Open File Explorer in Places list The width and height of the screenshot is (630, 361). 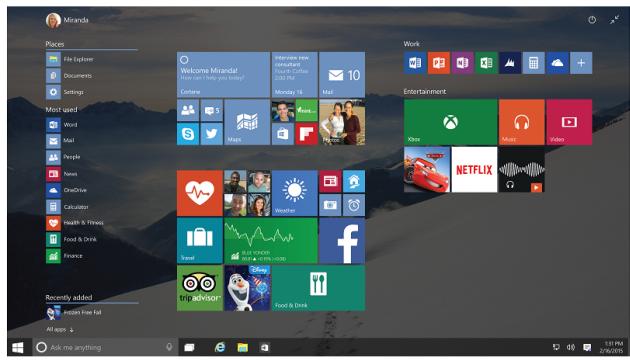[70, 59]
